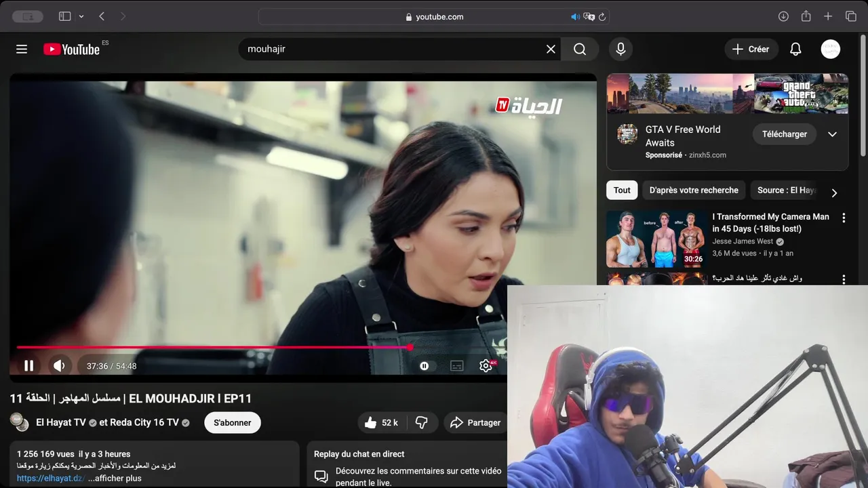Open options menu for Arabic video below
The width and height of the screenshot is (868, 488).
pos(844,279)
